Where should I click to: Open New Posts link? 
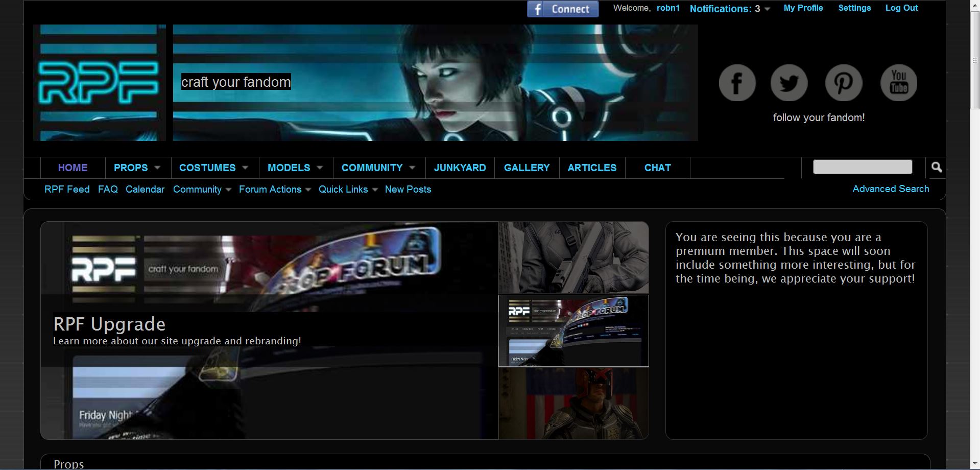click(408, 189)
